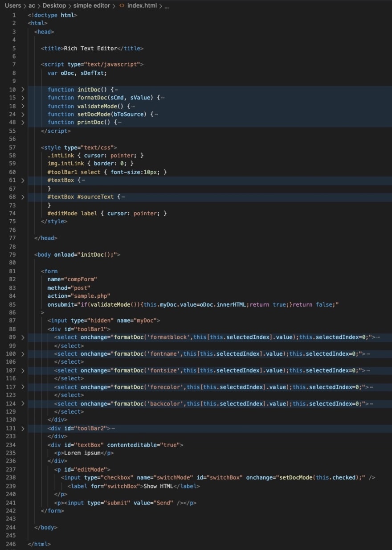Unfold the #textBox #sourceText CSS rule chevron
The image size is (392, 550).
(23, 197)
